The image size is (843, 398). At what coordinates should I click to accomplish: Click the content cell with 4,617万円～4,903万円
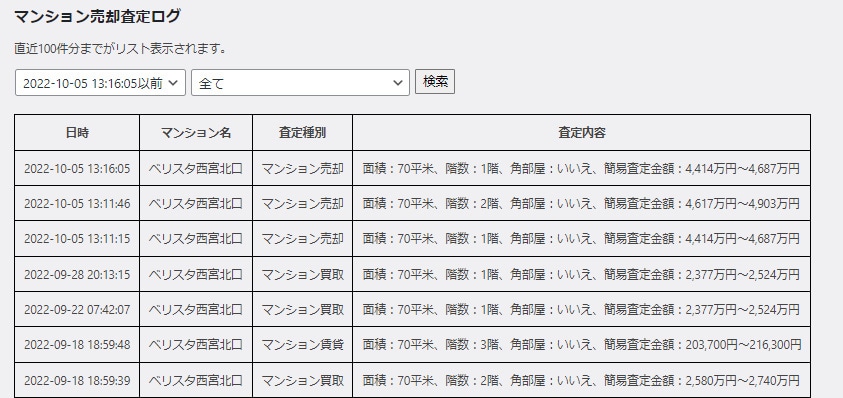[x=582, y=203]
